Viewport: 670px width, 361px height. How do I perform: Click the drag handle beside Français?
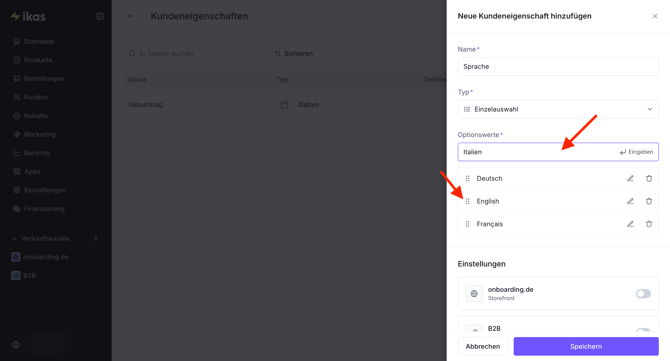point(467,224)
